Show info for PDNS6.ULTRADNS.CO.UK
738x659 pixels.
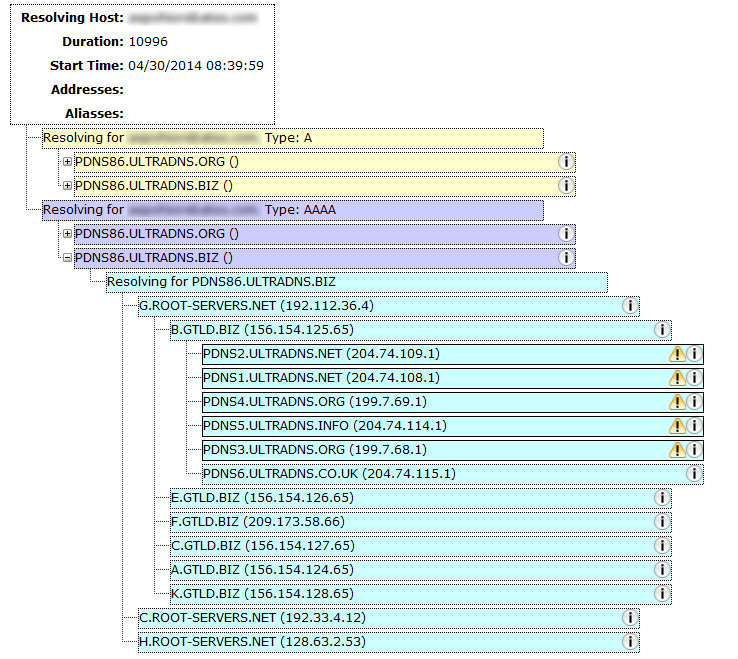[694, 474]
